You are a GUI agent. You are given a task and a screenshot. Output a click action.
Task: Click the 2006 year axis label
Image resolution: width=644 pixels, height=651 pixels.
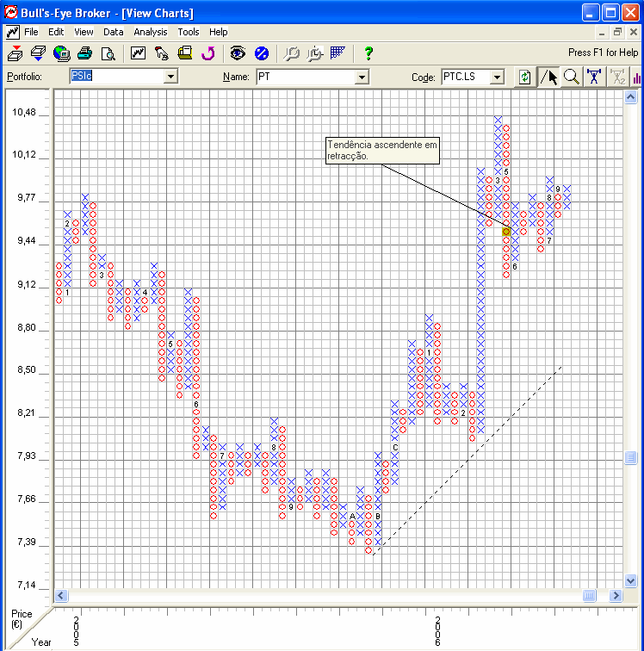pyautogui.click(x=437, y=631)
